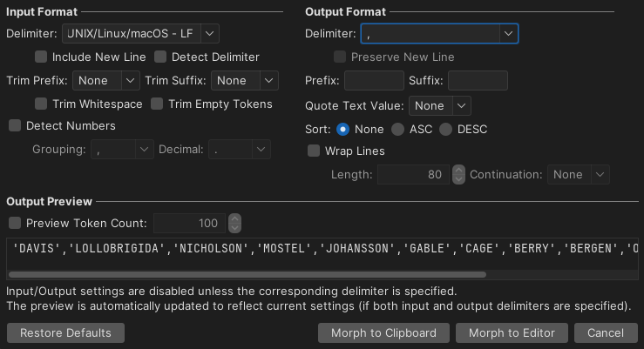This screenshot has width=644, height=349.
Task: Open the Output Format Delimiter combo box
Action: click(x=439, y=33)
